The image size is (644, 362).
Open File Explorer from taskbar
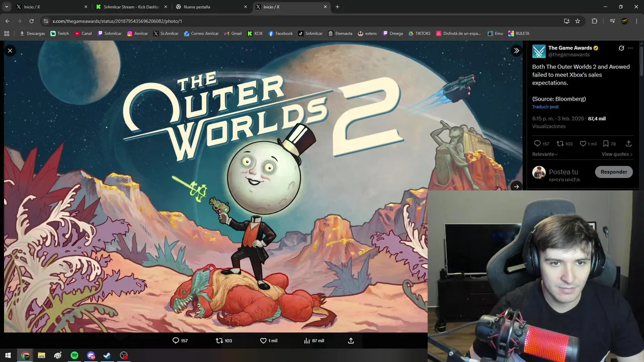pos(41,355)
